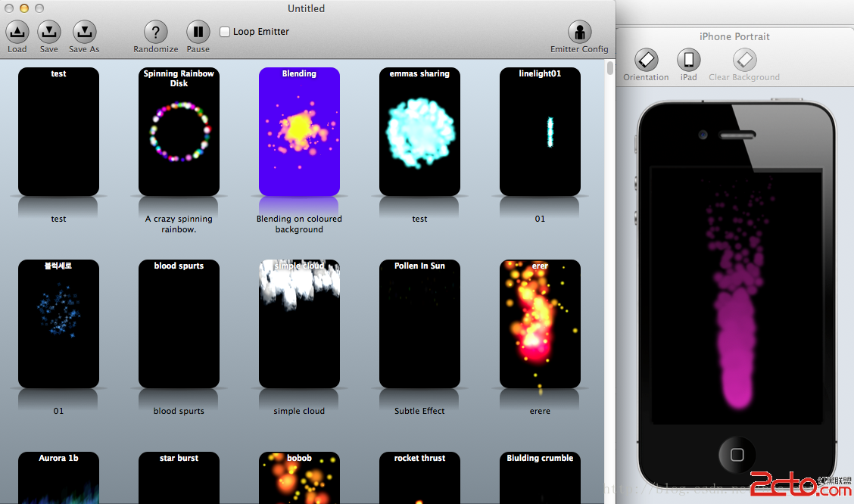The height and width of the screenshot is (504, 854).
Task: Select the Spinning Rainbow Disk emitter
Action: click(179, 132)
